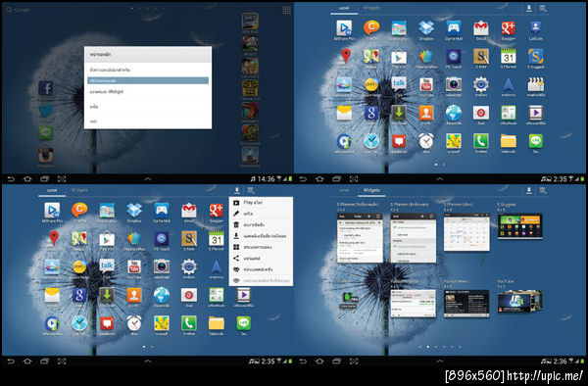The width and height of the screenshot is (588, 386).
Task: Open Polaris Office in top-right app drawer
Action: click(426, 57)
